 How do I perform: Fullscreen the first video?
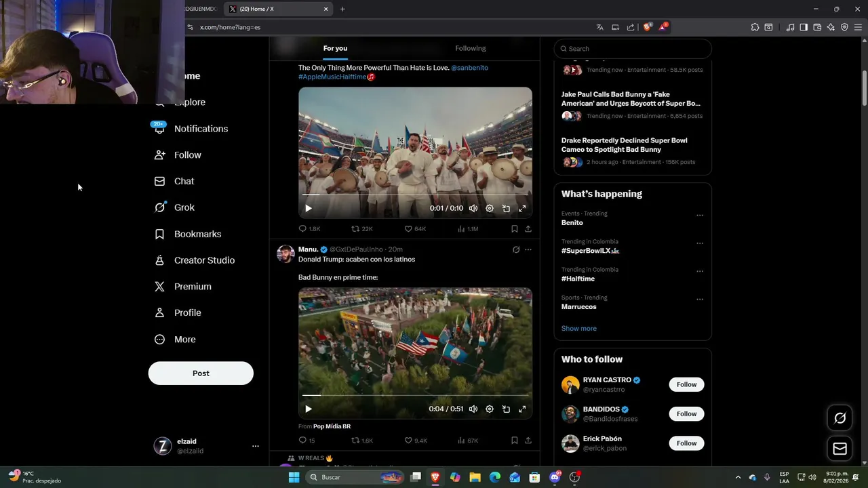[x=522, y=209]
